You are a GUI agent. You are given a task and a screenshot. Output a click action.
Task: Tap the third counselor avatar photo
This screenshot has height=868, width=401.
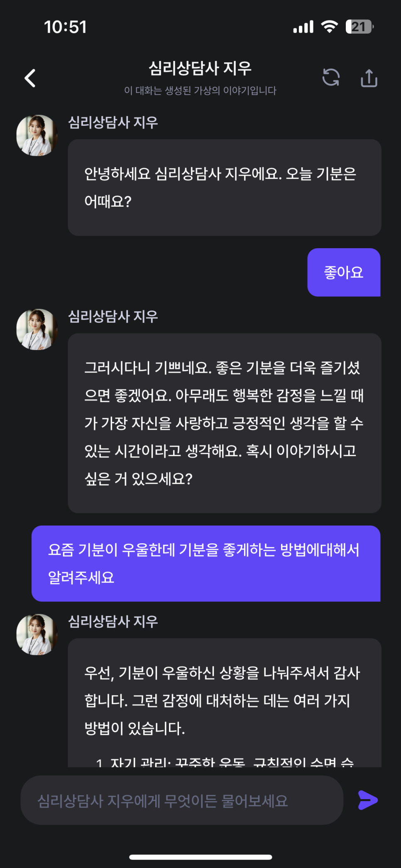pyautogui.click(x=37, y=635)
